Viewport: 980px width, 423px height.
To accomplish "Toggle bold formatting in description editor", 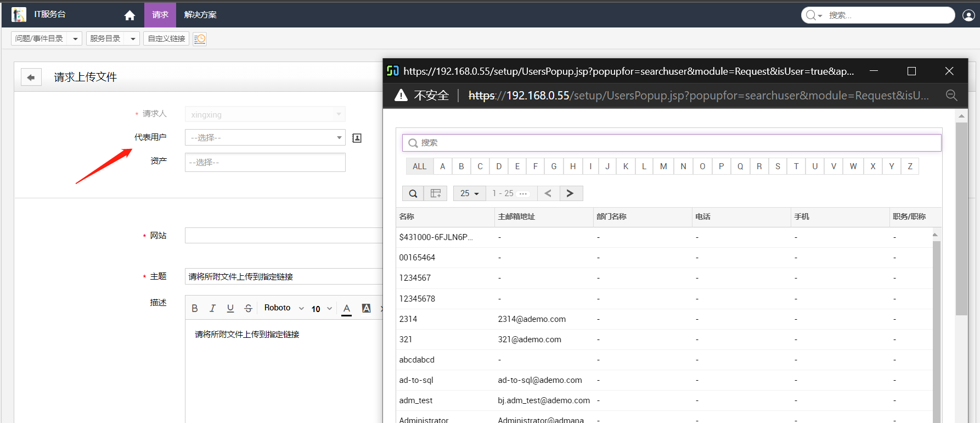I will click(x=195, y=308).
